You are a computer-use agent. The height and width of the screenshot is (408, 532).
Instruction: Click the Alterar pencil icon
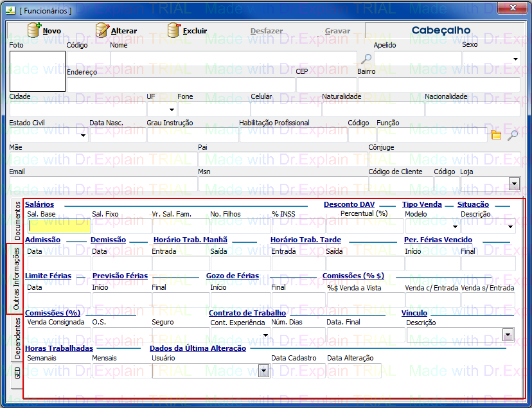102,30
